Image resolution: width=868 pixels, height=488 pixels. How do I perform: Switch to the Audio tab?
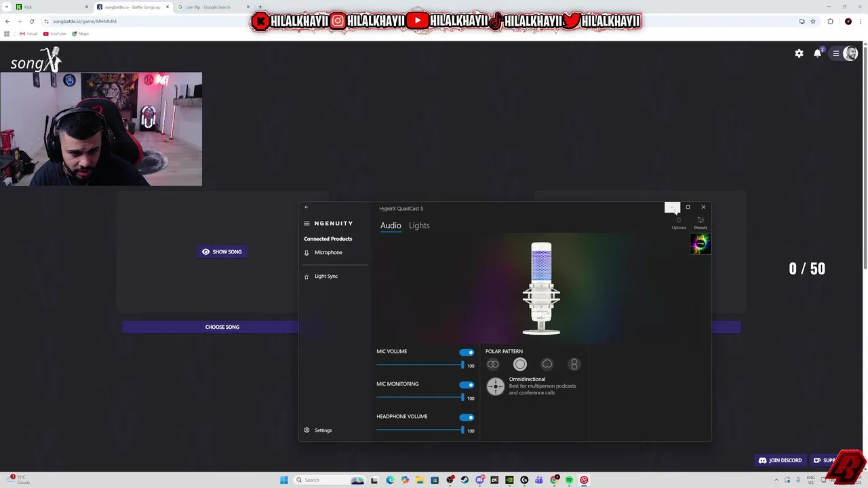(x=391, y=226)
